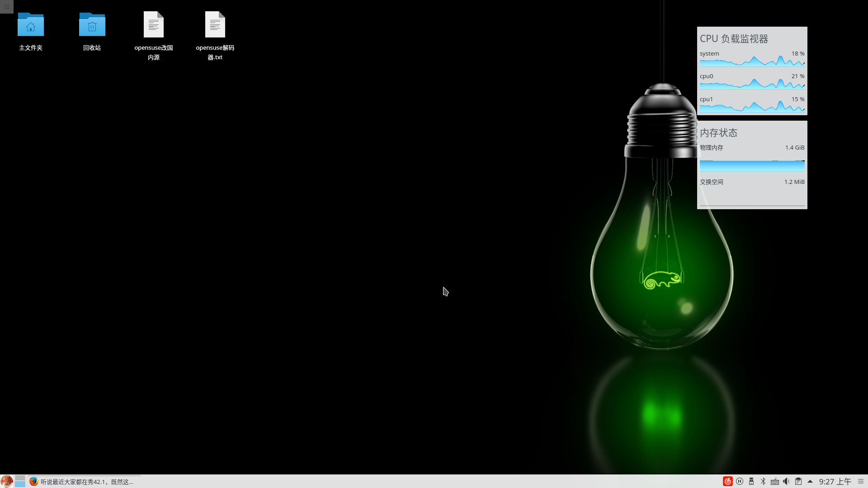Open the keyboard layout tray icon
The height and width of the screenshot is (488, 868).
[775, 481]
